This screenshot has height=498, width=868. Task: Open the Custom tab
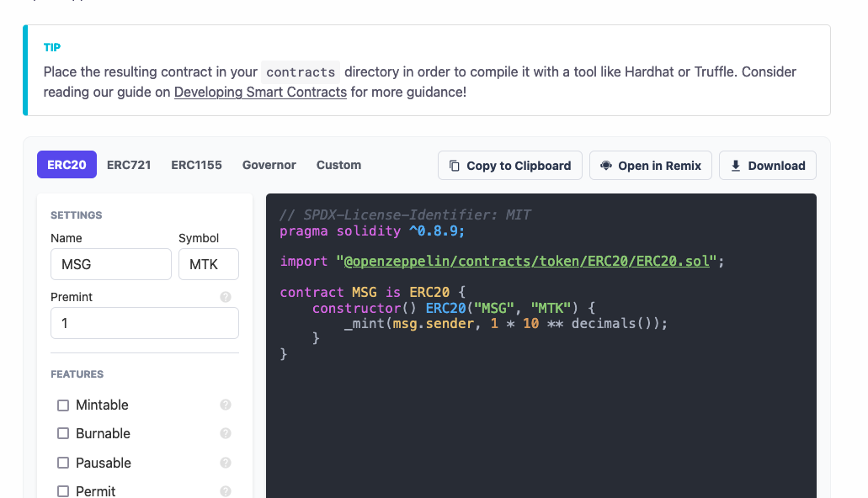click(x=338, y=164)
